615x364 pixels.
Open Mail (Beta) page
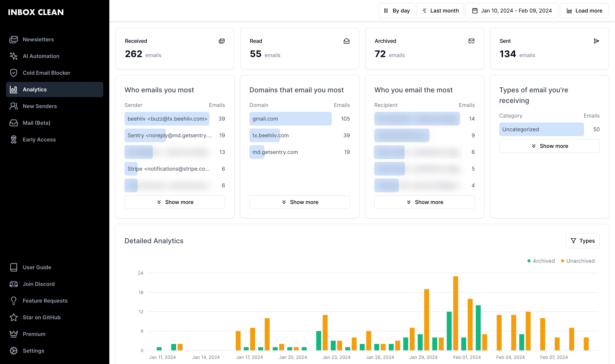[x=54, y=123]
